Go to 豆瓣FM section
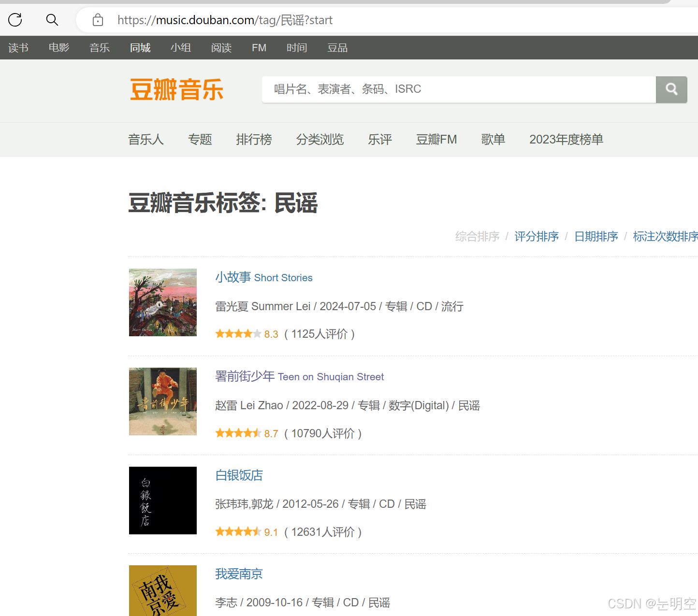Screen dimensions: 698x616 (x=436, y=140)
